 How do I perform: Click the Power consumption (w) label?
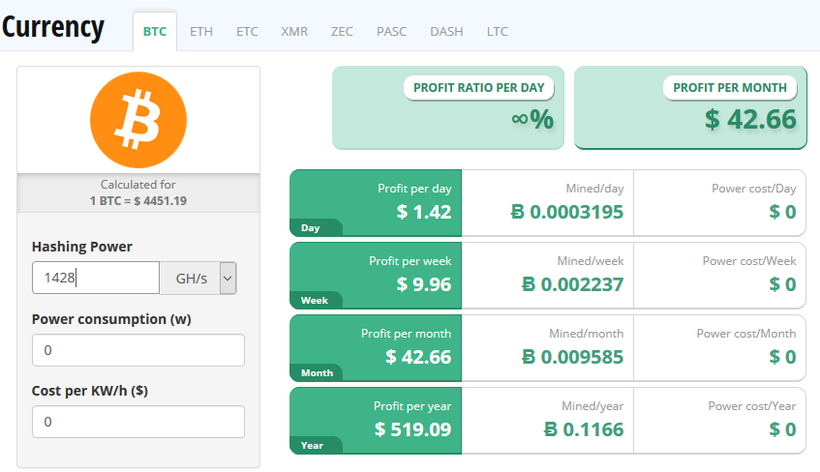point(111,319)
